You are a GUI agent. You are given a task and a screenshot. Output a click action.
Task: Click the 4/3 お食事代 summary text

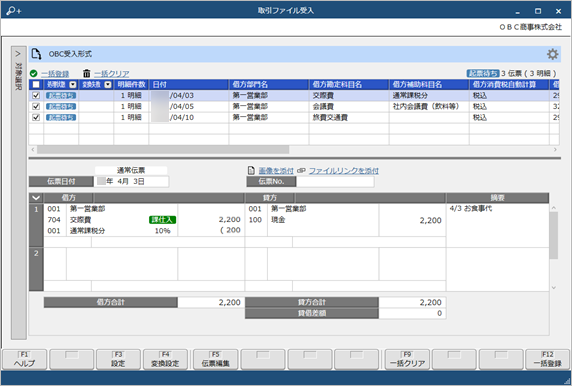point(471,209)
